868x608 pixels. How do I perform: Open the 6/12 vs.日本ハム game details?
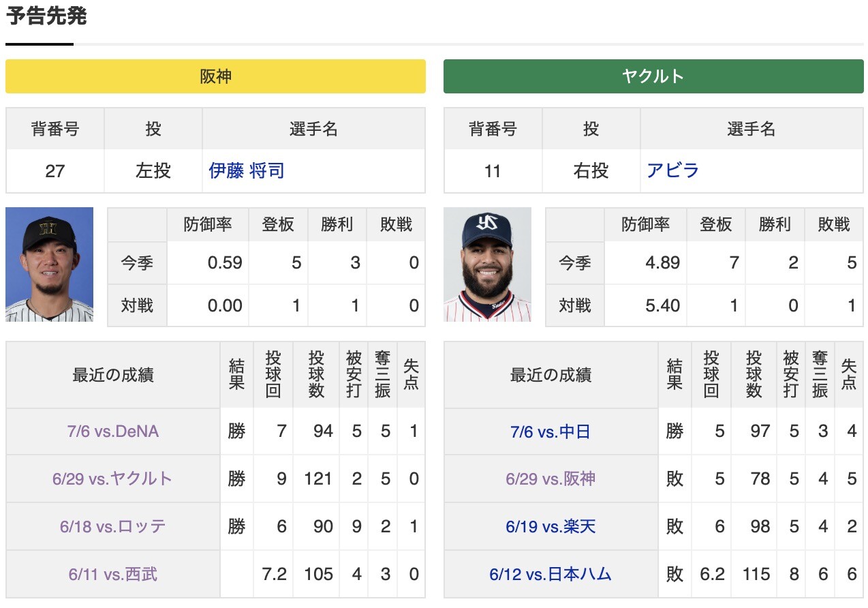(x=550, y=575)
